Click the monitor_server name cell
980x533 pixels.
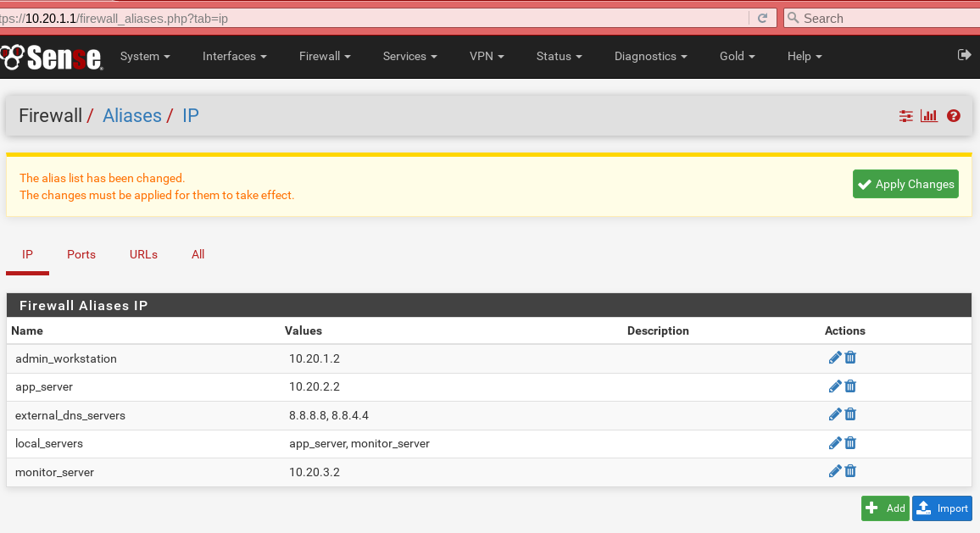54,472
